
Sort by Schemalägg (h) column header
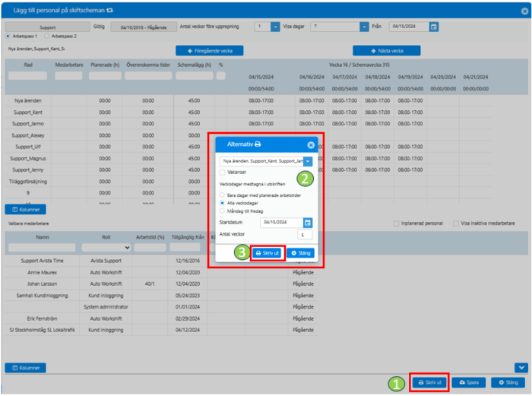(x=194, y=65)
